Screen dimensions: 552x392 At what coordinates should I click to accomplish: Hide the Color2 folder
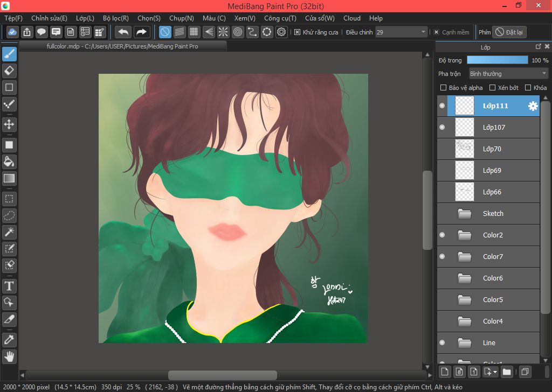click(x=442, y=235)
